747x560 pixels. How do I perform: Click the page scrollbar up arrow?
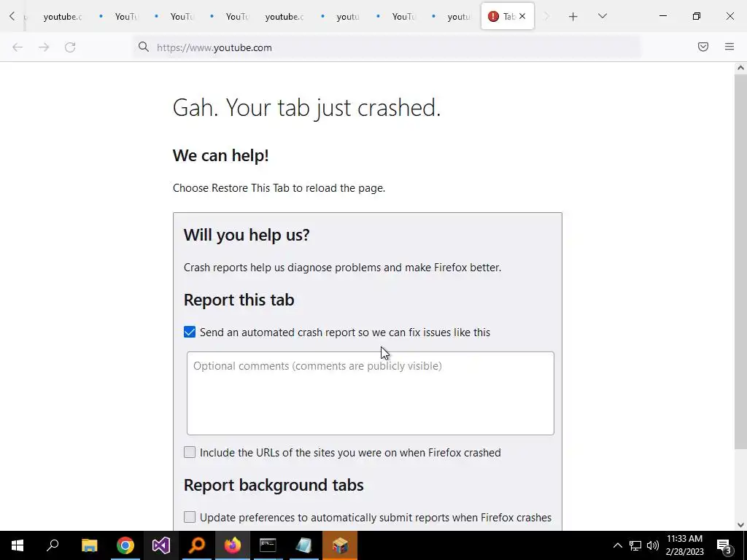tap(740, 68)
